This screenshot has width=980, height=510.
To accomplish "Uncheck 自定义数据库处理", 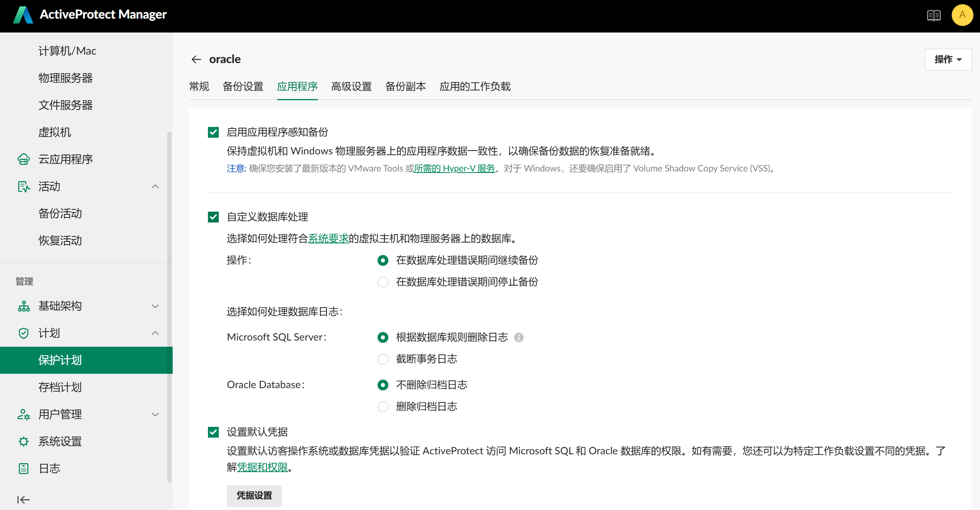I will [213, 217].
